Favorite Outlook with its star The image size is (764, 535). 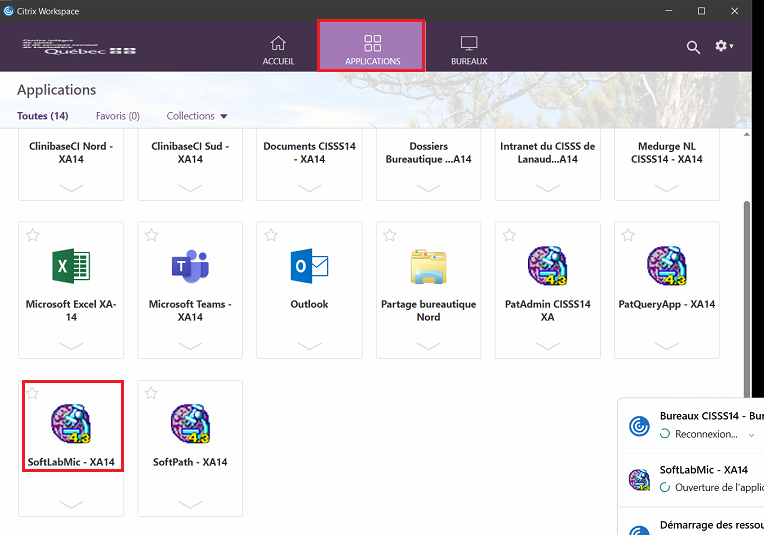(271, 235)
